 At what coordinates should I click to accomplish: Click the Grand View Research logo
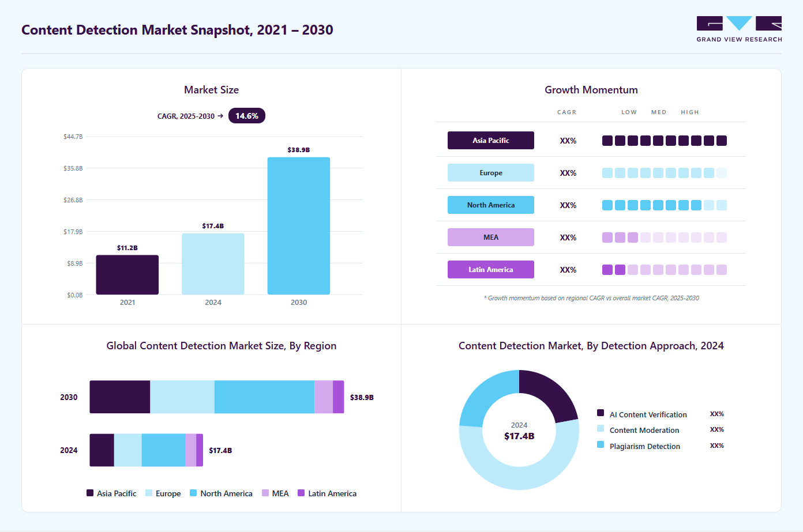point(739,29)
